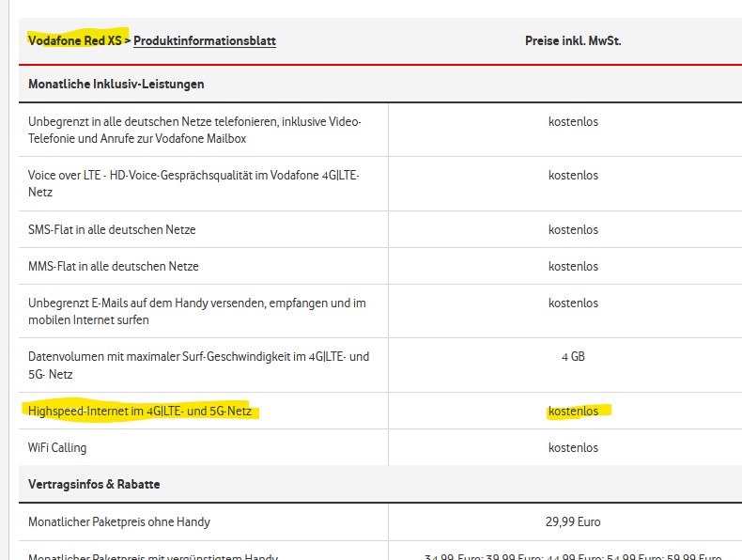The height and width of the screenshot is (560, 742).
Task: Click the 'Vodafone Red XS' heading text
Action: click(75, 40)
